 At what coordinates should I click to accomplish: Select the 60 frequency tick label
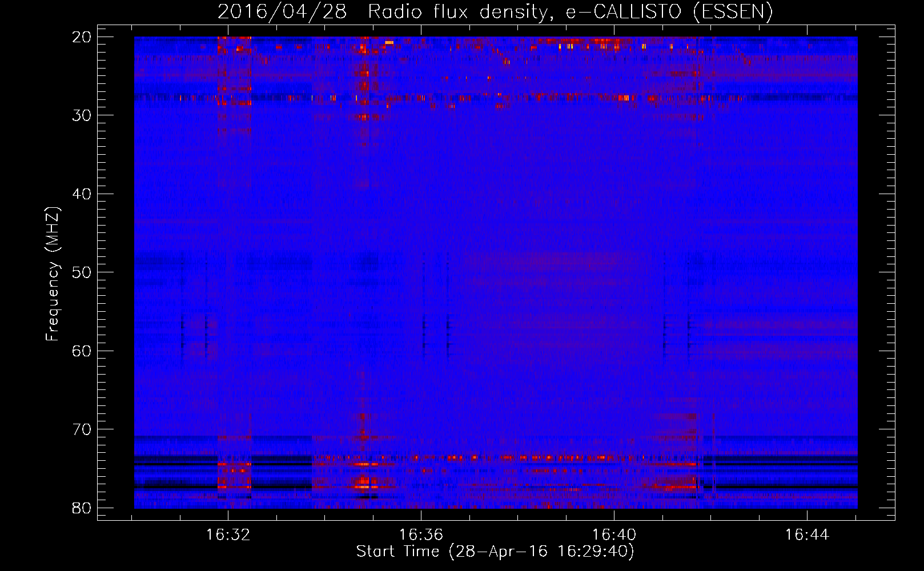82,351
